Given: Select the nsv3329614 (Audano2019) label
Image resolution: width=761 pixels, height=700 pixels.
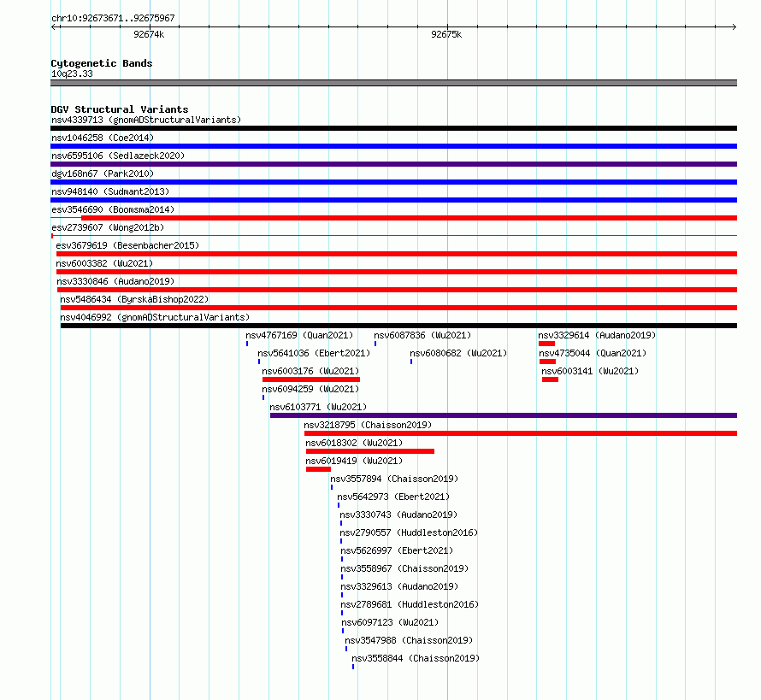Looking at the screenshot, I should tap(597, 335).
